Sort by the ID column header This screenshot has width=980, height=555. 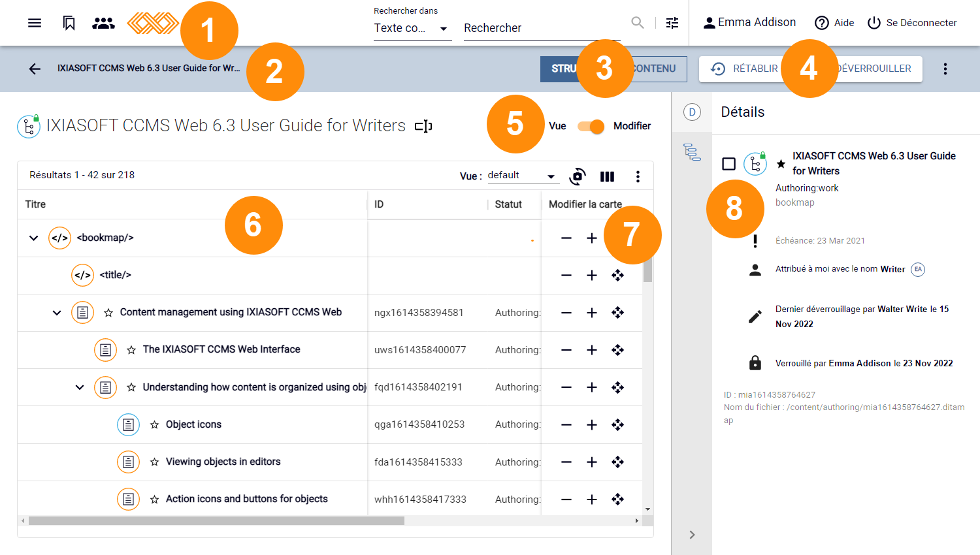(379, 204)
